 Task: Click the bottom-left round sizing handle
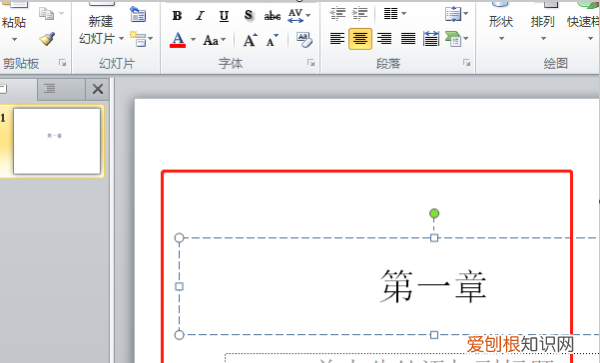pyautogui.click(x=179, y=335)
